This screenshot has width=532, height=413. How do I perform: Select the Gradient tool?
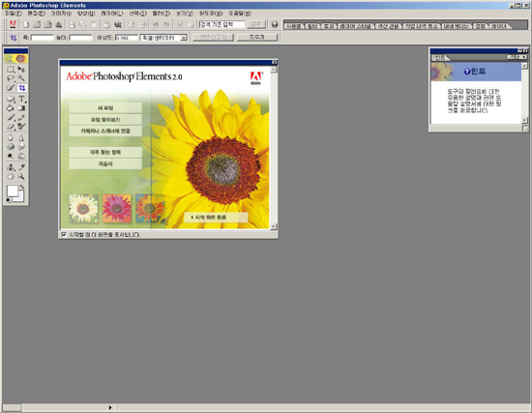[x=21, y=108]
